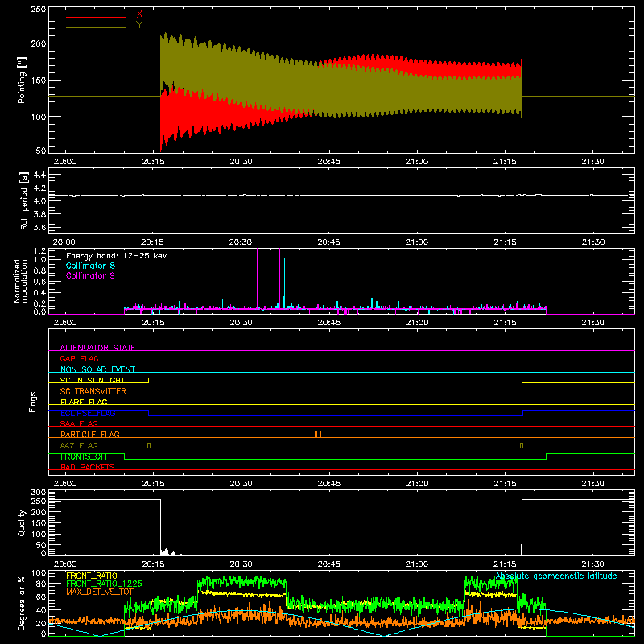
Task: Select the X legend label
Action: tap(139, 14)
